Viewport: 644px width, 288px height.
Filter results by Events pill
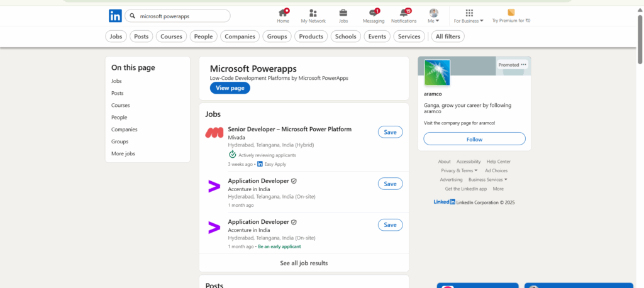(377, 36)
